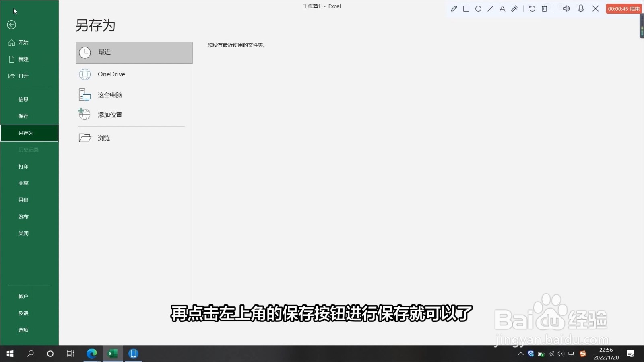Choose 这台电脑 as save location
644x362 pixels.
134,95
